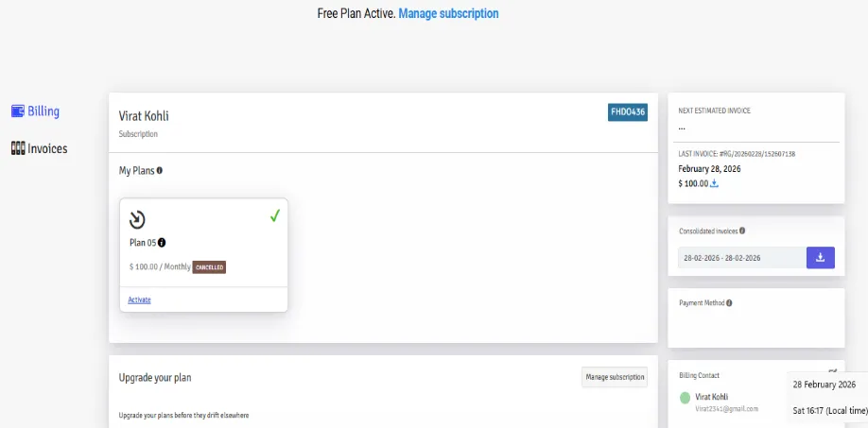Follow the top Manage subscription link
868x428 pixels.
(448, 13)
